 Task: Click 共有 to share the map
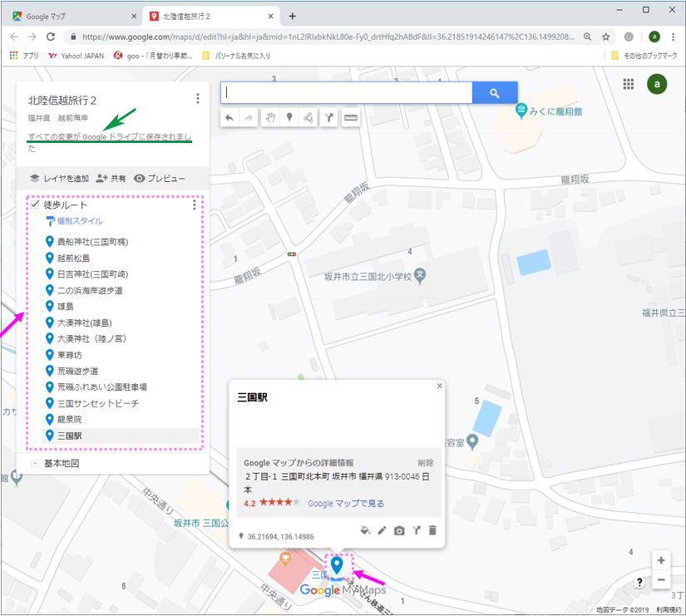click(x=111, y=179)
